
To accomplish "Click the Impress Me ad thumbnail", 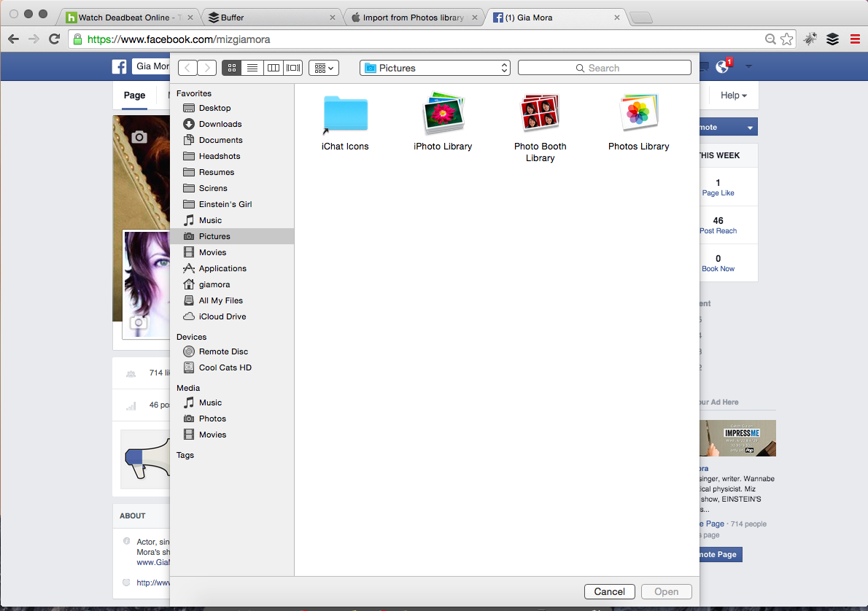I will tap(738, 437).
